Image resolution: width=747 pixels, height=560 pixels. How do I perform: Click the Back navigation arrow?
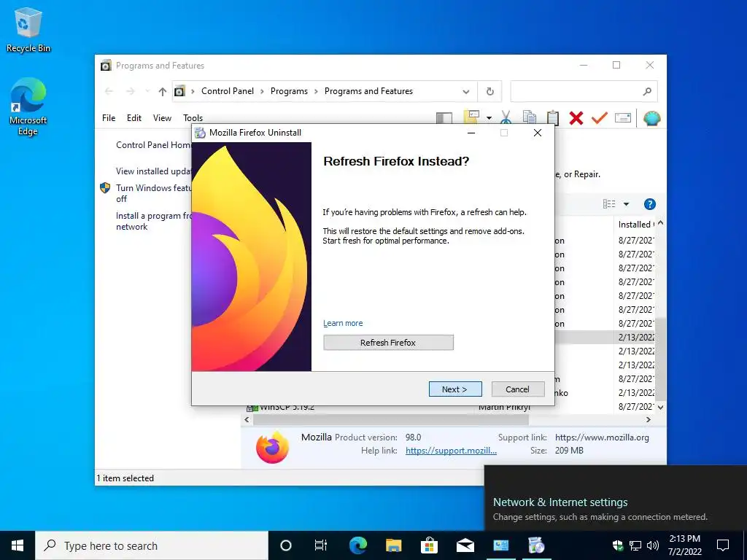pyautogui.click(x=109, y=91)
